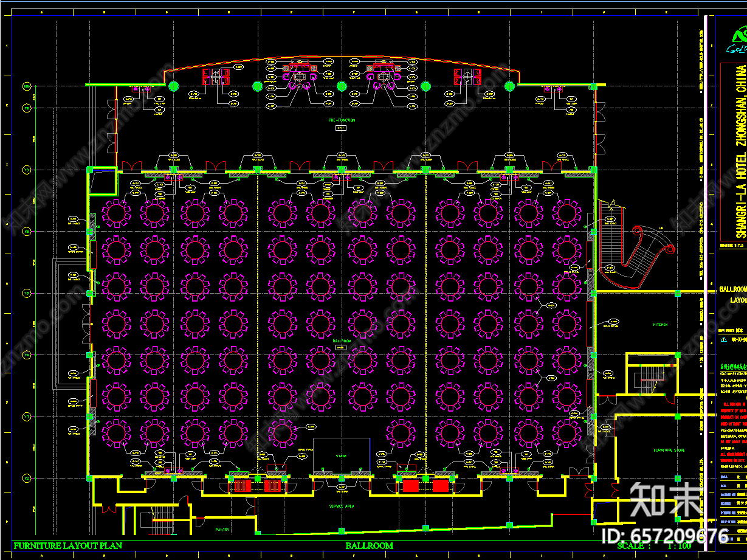Select the bottom-right round banquet table
Image resolution: width=747 pixels, height=560 pixels.
tap(566, 433)
